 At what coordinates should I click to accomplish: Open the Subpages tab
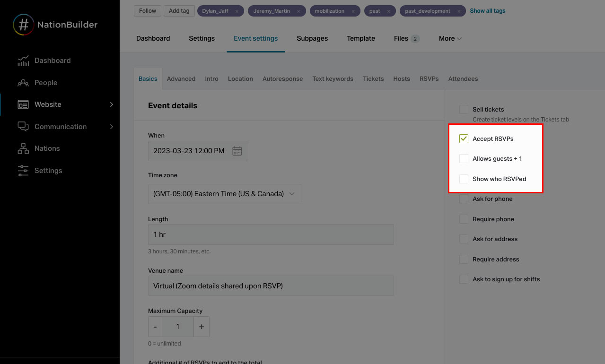pyautogui.click(x=312, y=38)
